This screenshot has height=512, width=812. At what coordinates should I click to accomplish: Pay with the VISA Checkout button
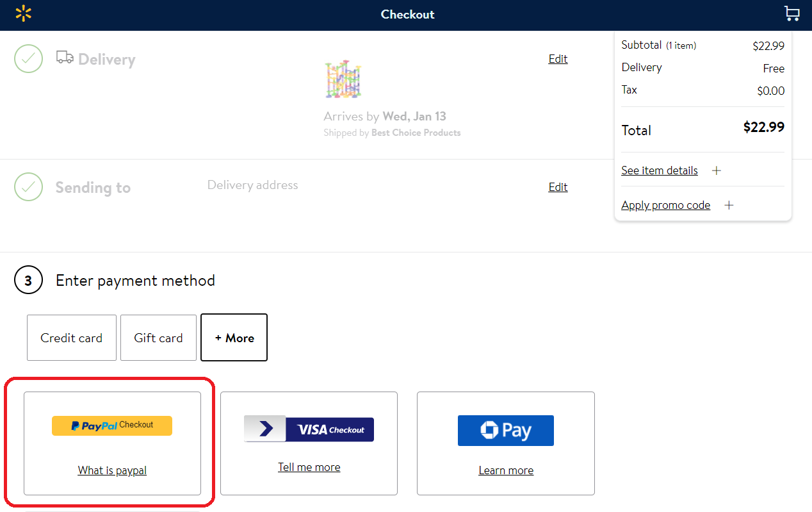[x=309, y=429]
